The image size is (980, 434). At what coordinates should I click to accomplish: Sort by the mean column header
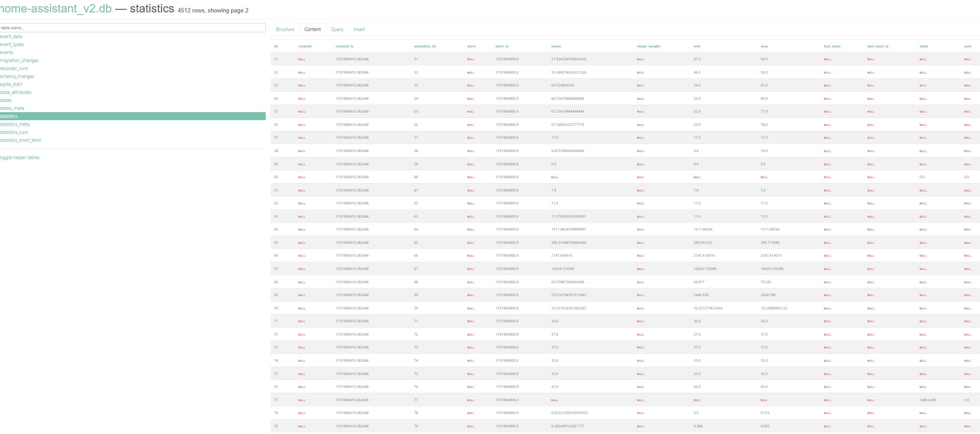coord(556,46)
